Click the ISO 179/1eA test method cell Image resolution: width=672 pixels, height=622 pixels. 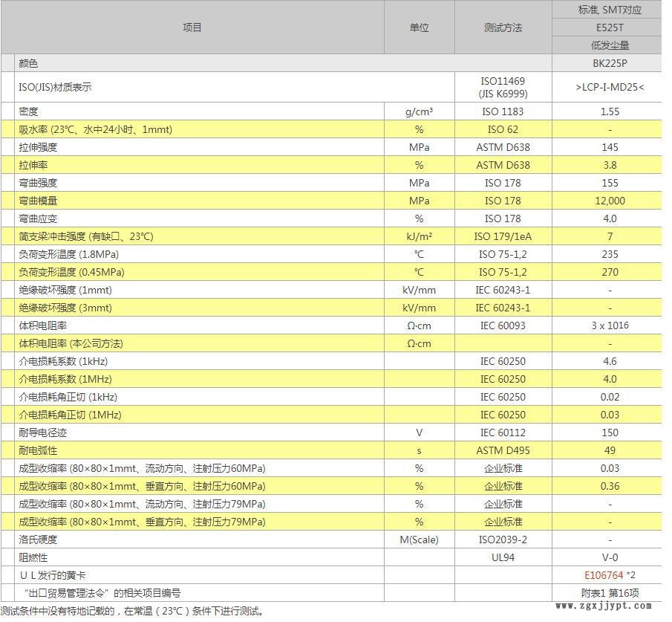(499, 236)
